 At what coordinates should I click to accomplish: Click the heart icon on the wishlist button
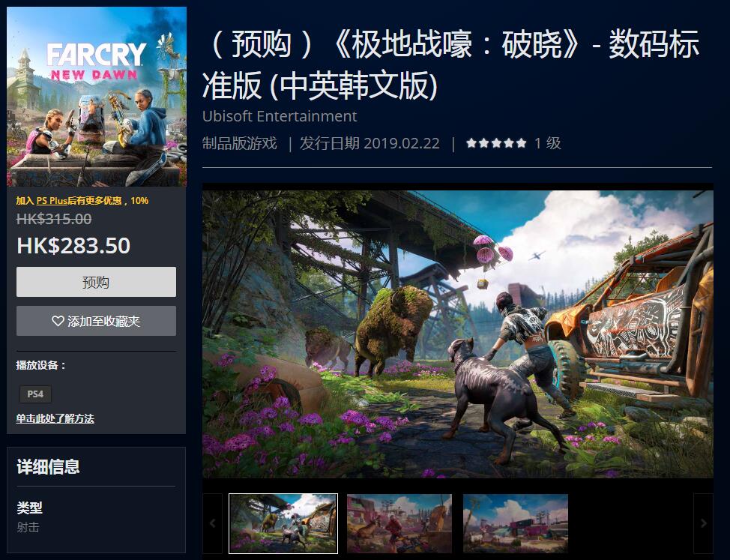pyautogui.click(x=58, y=321)
